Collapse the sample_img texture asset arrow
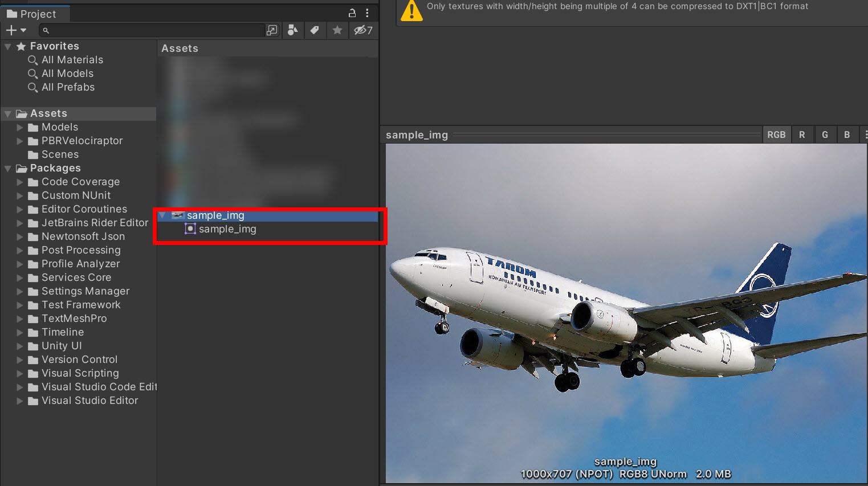Screen dimensions: 868x486 (x=162, y=215)
